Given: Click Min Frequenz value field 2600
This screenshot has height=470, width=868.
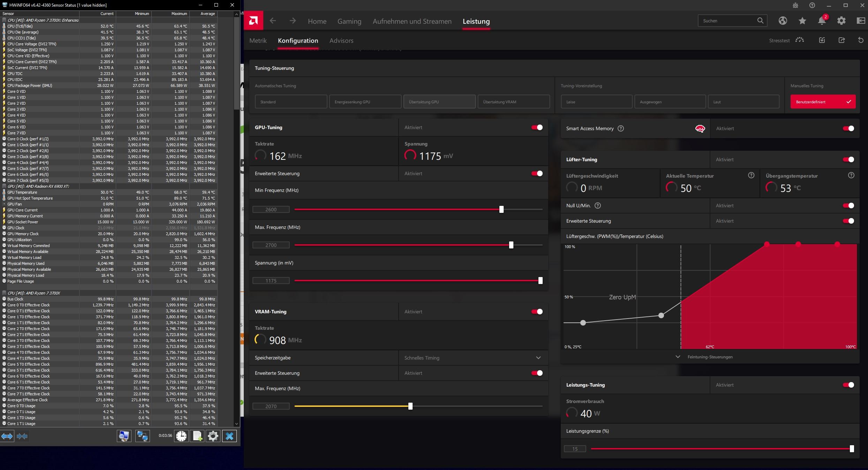Looking at the screenshot, I should [271, 209].
